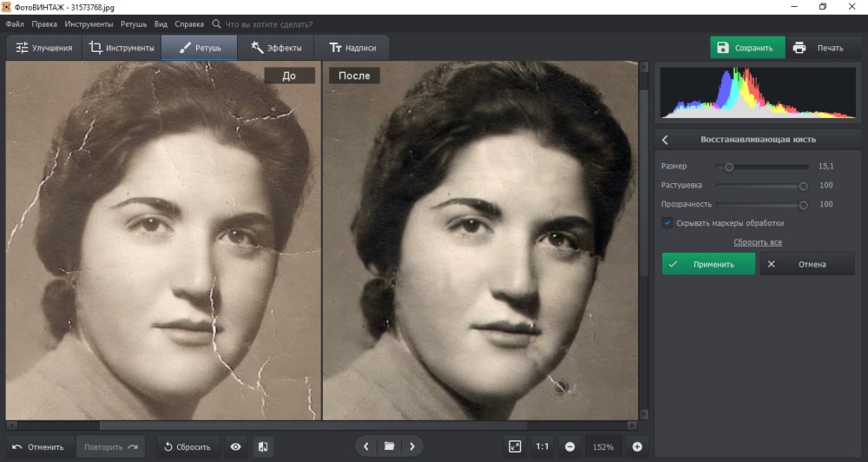Image resolution: width=868 pixels, height=462 pixels.
Task: Open the Файл menu
Action: tap(15, 24)
